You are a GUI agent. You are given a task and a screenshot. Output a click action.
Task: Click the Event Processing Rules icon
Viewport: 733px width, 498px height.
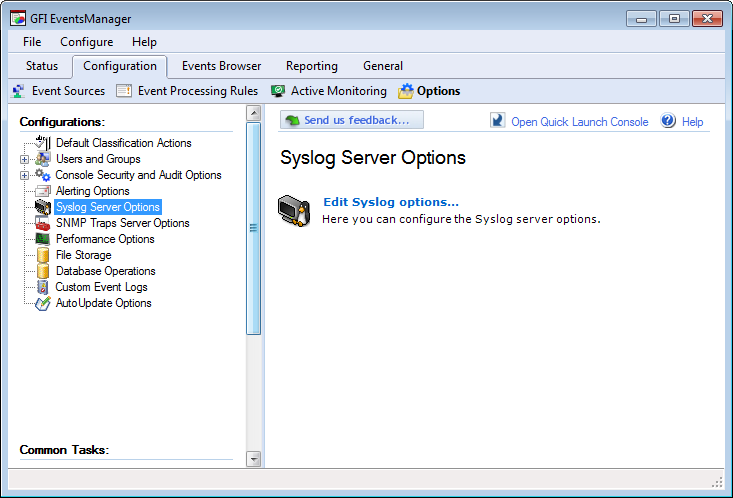click(124, 91)
